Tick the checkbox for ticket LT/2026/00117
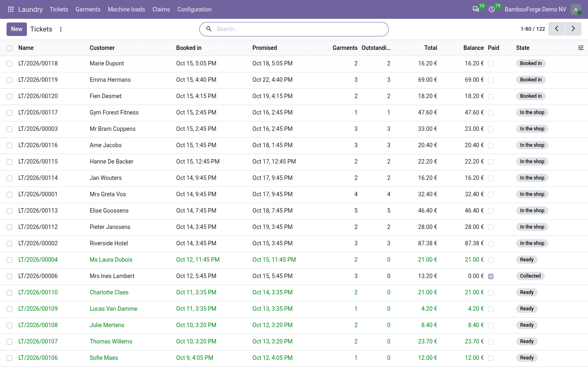This screenshot has height=368, width=588. click(x=9, y=113)
